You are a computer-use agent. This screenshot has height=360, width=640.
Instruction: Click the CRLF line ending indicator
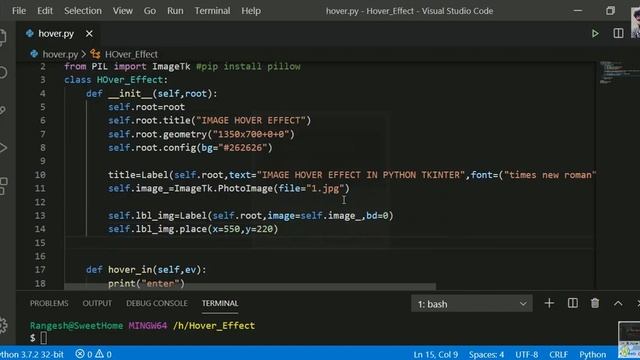558,354
